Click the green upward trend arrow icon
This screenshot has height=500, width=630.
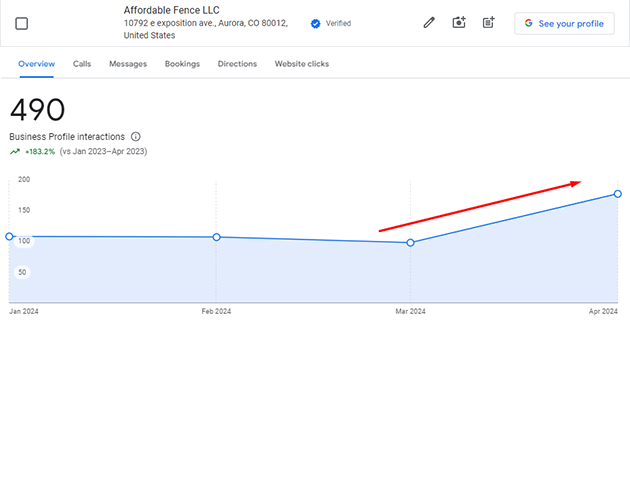(15, 151)
